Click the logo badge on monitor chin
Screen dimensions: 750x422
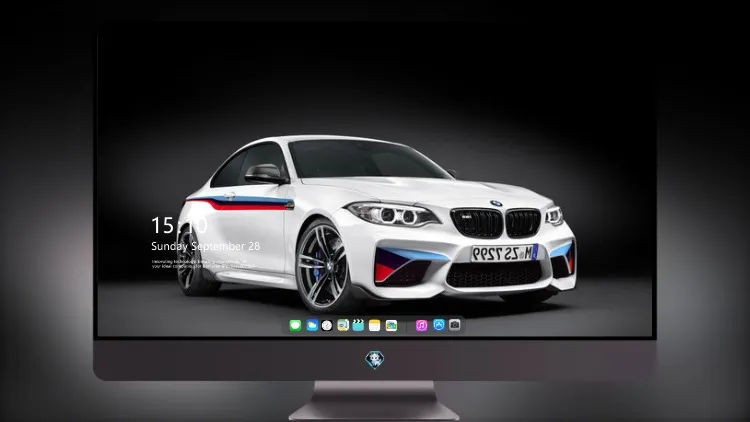[x=375, y=360]
